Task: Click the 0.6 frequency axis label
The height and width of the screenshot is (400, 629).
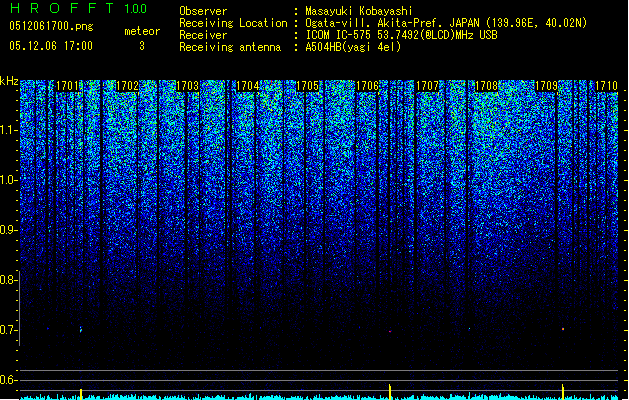Action: click(9, 380)
